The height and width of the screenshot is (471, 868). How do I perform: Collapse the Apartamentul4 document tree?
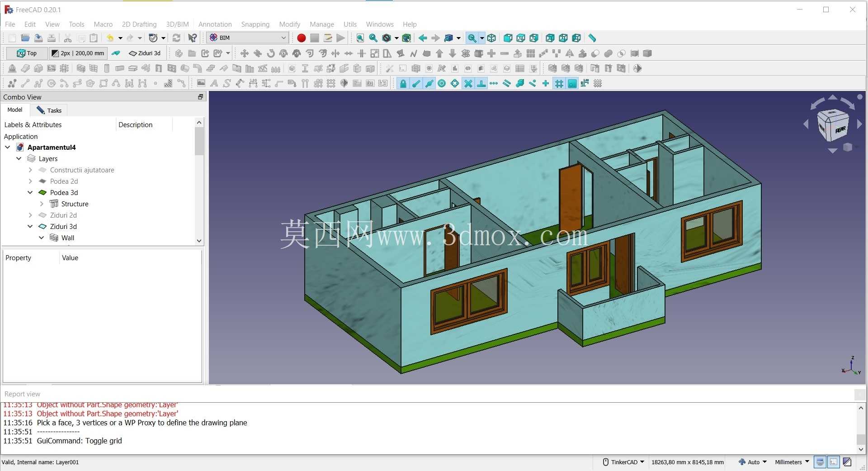[x=8, y=147]
